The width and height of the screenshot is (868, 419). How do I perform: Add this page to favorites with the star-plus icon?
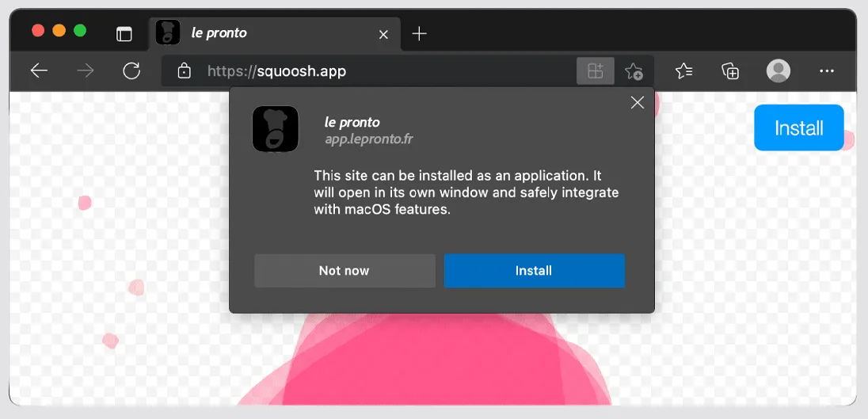coord(634,71)
